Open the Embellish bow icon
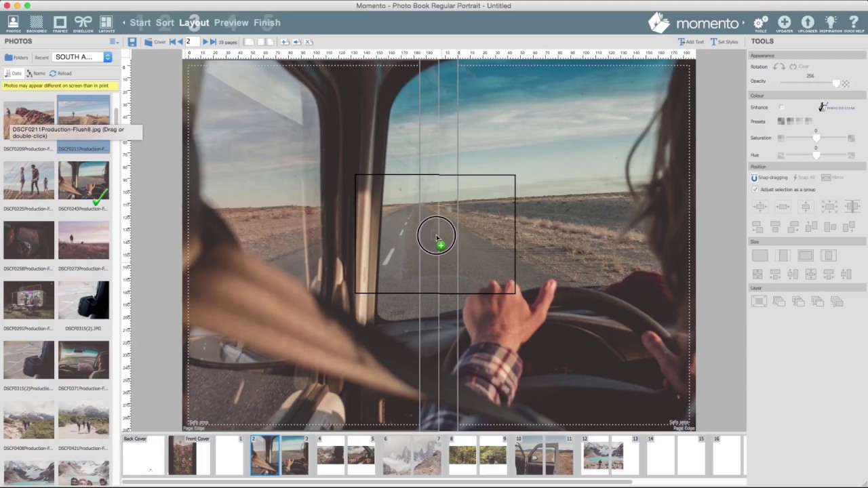This screenshot has height=488, width=868. (x=83, y=23)
